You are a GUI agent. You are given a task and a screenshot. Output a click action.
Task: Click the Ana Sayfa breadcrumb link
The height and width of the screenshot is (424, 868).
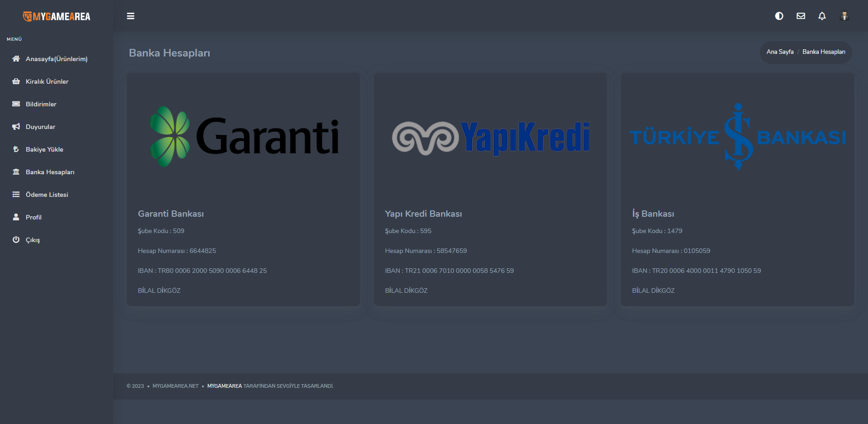pos(780,52)
